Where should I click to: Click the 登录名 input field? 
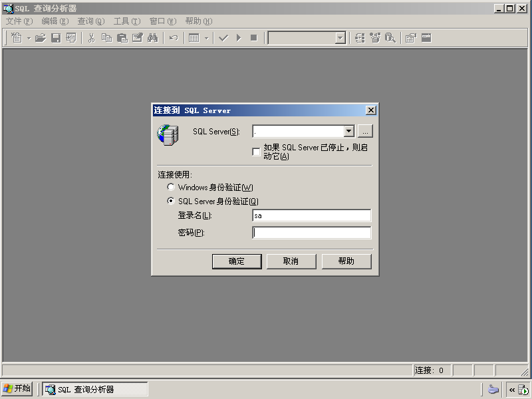[x=311, y=215]
